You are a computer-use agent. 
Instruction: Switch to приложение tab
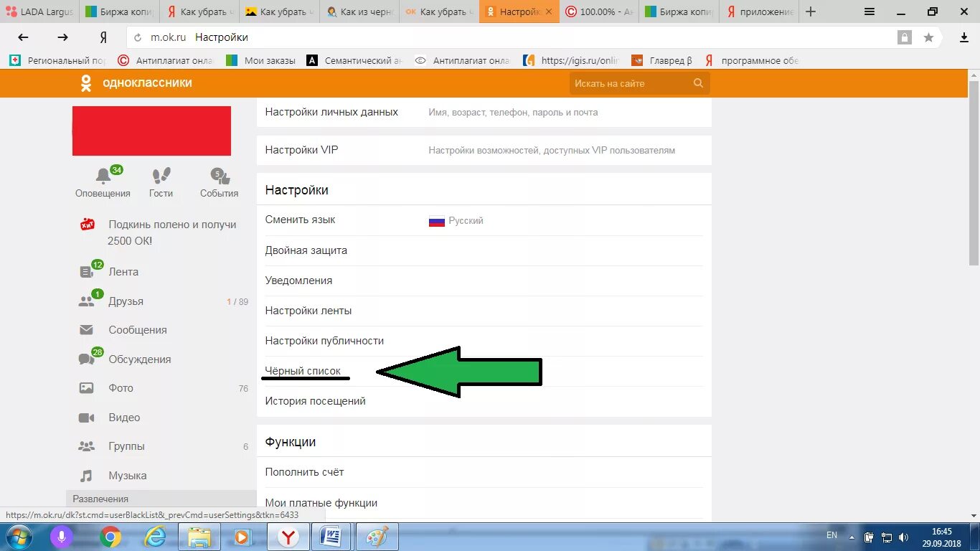pyautogui.click(x=759, y=11)
